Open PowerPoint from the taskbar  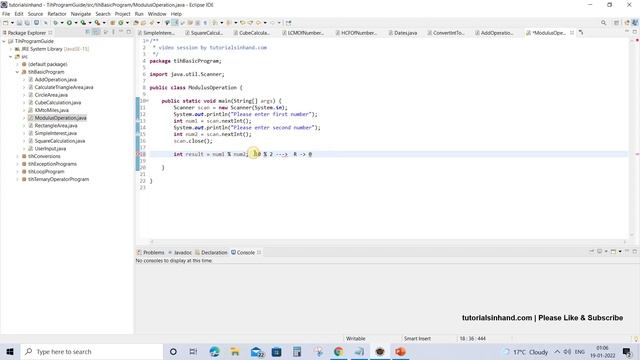(x=400, y=351)
